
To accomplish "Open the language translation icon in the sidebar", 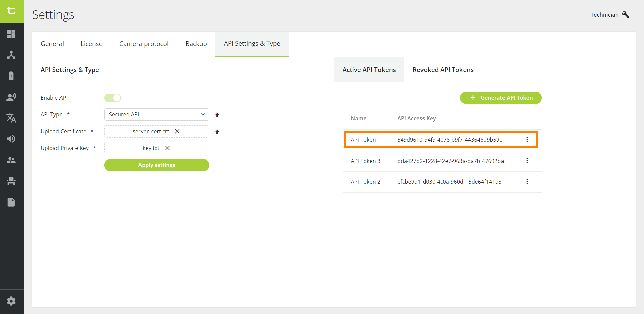I will click(x=11, y=118).
